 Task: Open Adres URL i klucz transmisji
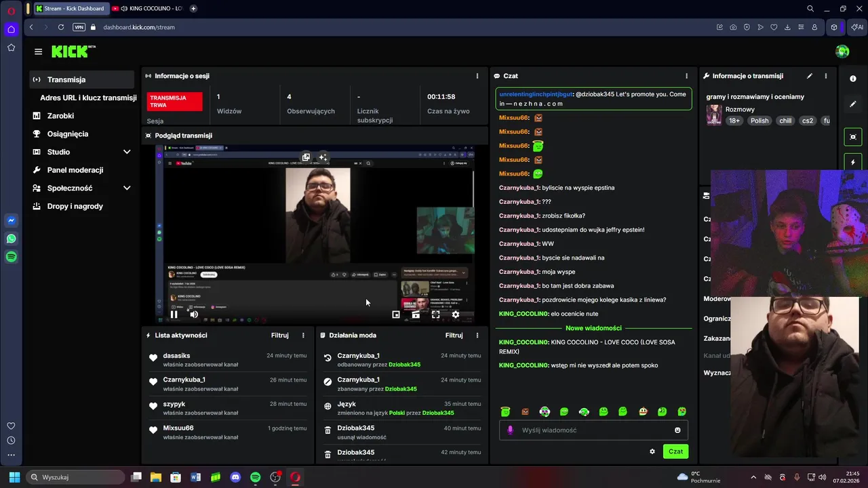point(88,98)
